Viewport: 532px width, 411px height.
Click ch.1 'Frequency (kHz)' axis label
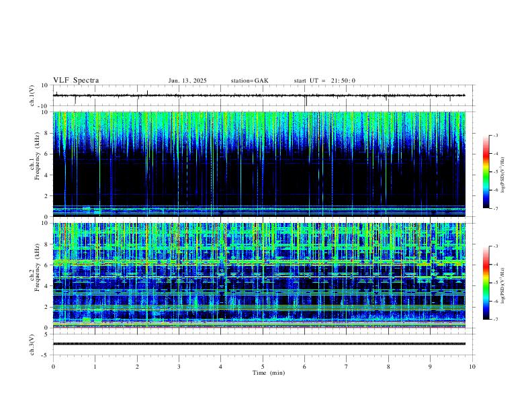point(38,155)
